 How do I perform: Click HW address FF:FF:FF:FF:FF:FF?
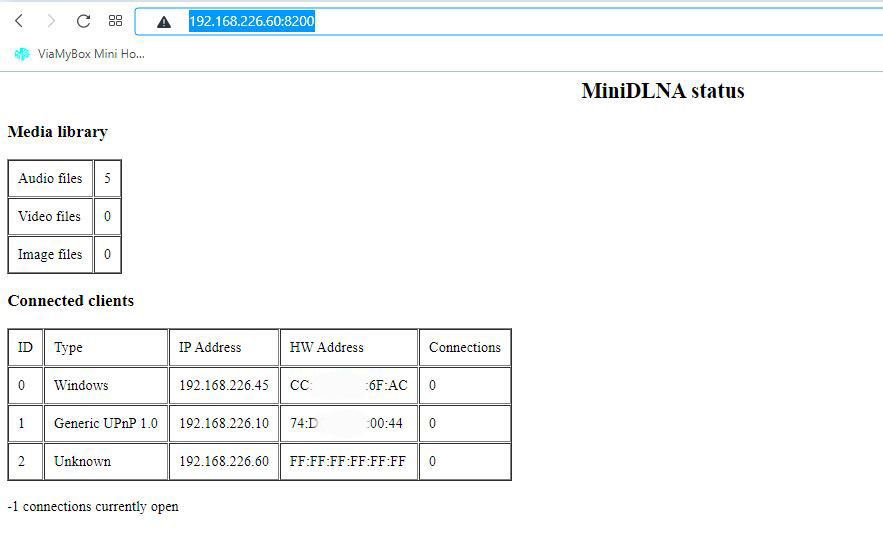[x=349, y=461]
